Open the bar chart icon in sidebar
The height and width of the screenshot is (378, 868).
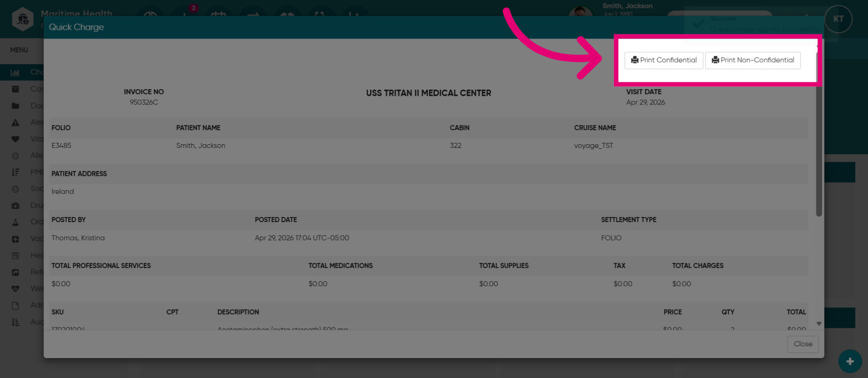pos(15,72)
